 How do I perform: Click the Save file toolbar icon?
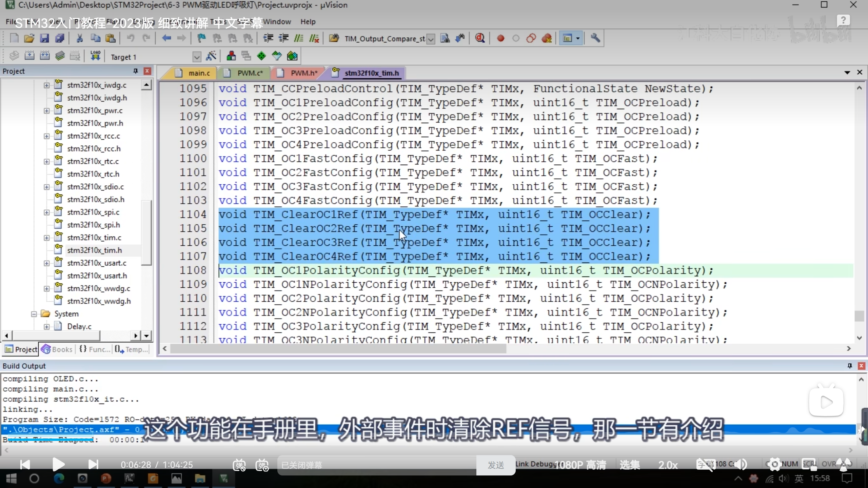click(x=44, y=38)
